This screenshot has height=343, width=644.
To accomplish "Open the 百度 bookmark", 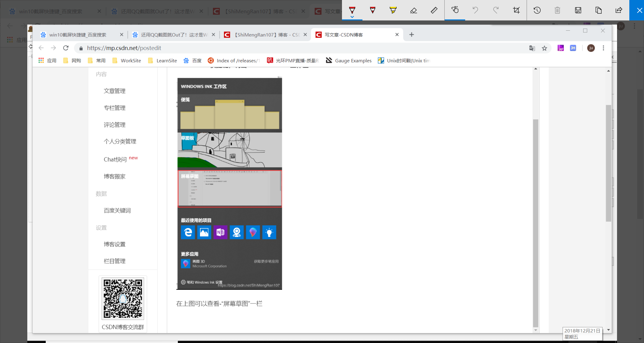I will (x=193, y=61).
